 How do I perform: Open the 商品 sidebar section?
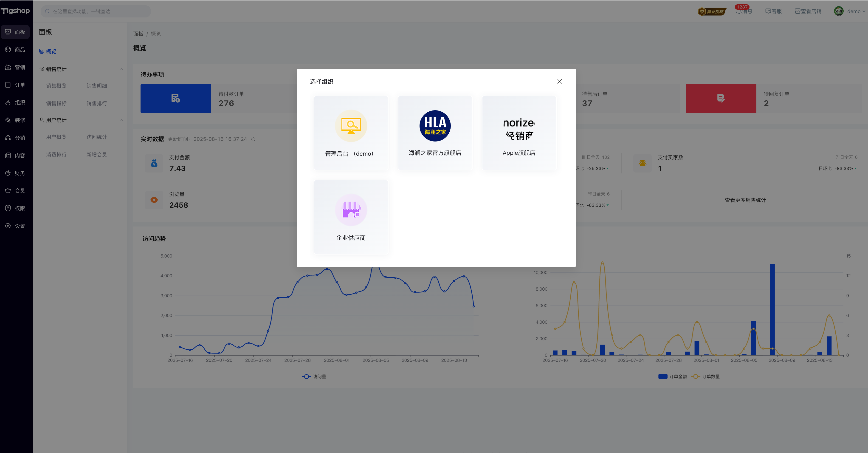tap(16, 50)
